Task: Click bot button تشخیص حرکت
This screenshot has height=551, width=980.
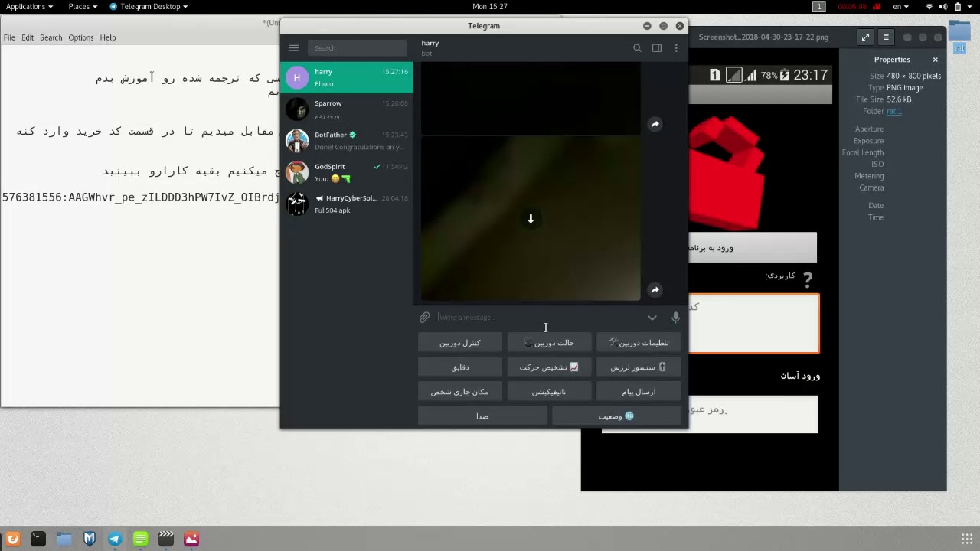Action: 549,367
